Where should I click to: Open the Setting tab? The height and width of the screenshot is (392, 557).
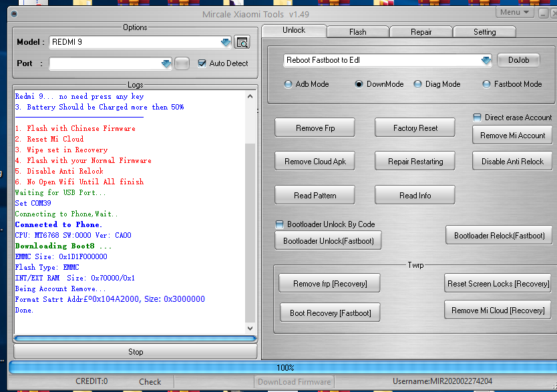[484, 32]
